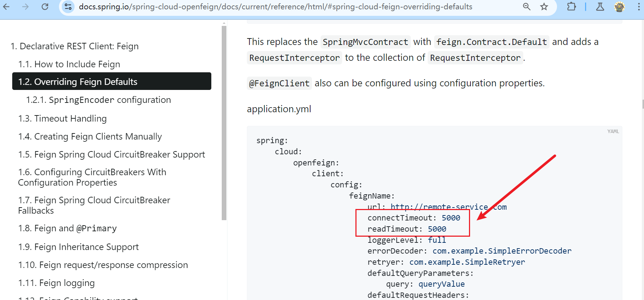Go forward to the next page

point(25,6)
